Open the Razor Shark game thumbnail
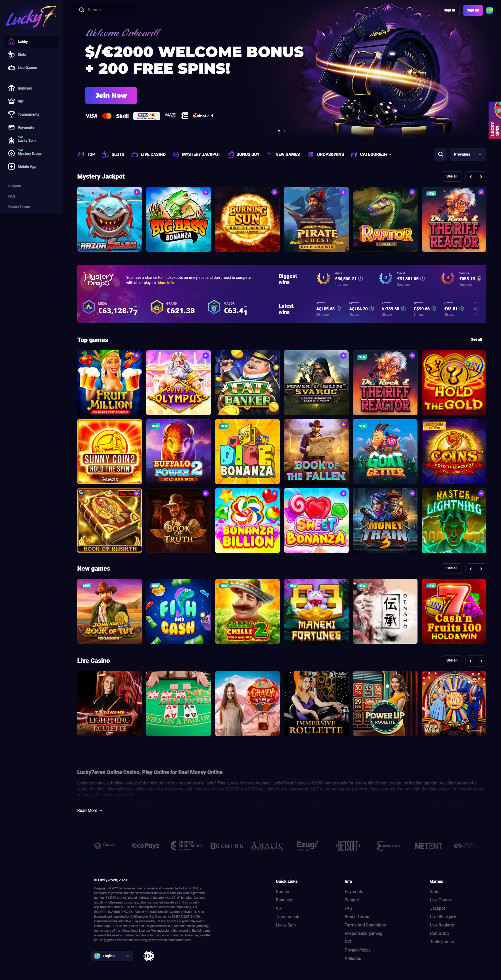The height and width of the screenshot is (980, 501). point(110,219)
